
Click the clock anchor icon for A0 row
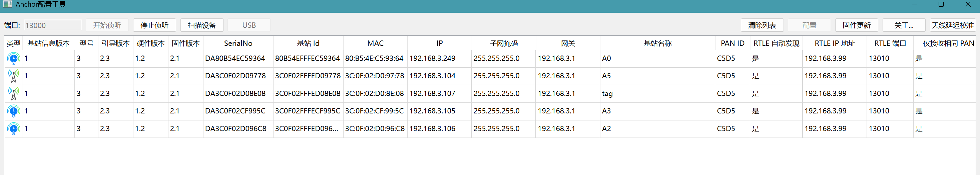tap(13, 59)
